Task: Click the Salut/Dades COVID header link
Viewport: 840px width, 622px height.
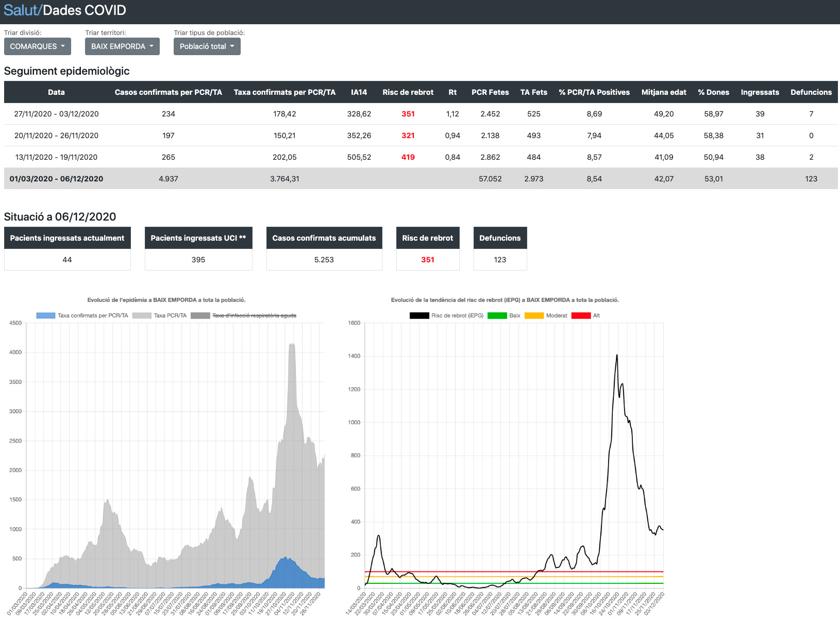Action: (x=65, y=10)
